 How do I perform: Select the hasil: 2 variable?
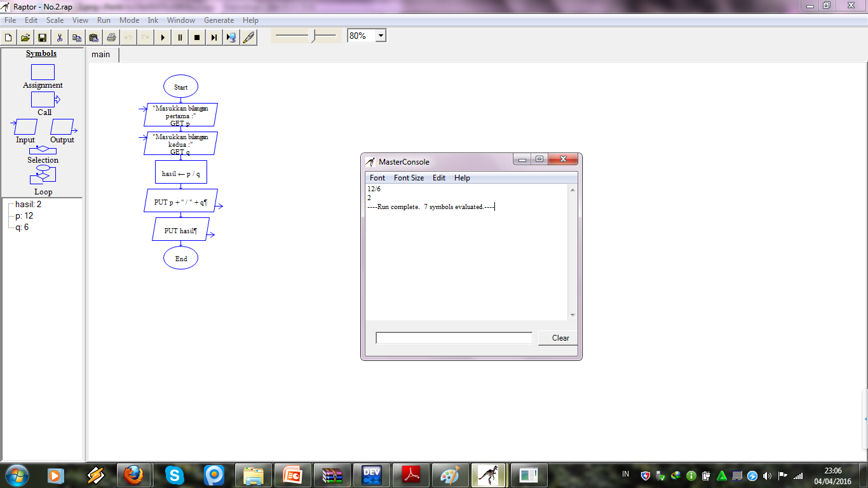point(28,204)
